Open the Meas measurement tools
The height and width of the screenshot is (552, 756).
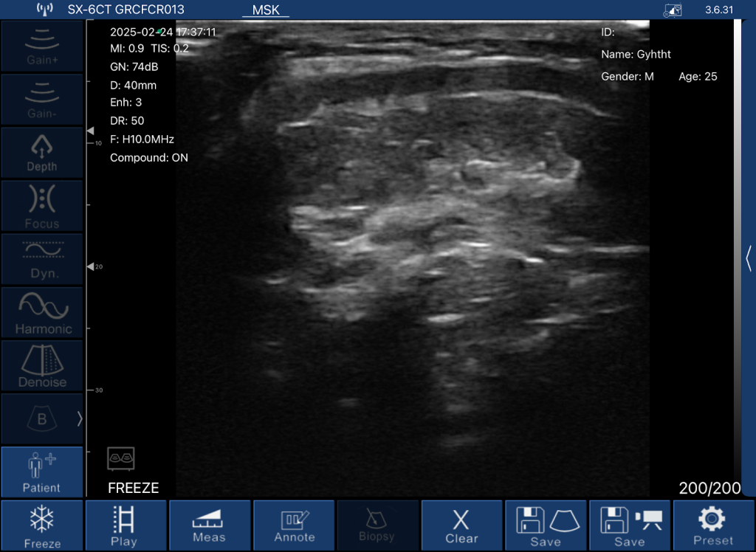(210, 525)
